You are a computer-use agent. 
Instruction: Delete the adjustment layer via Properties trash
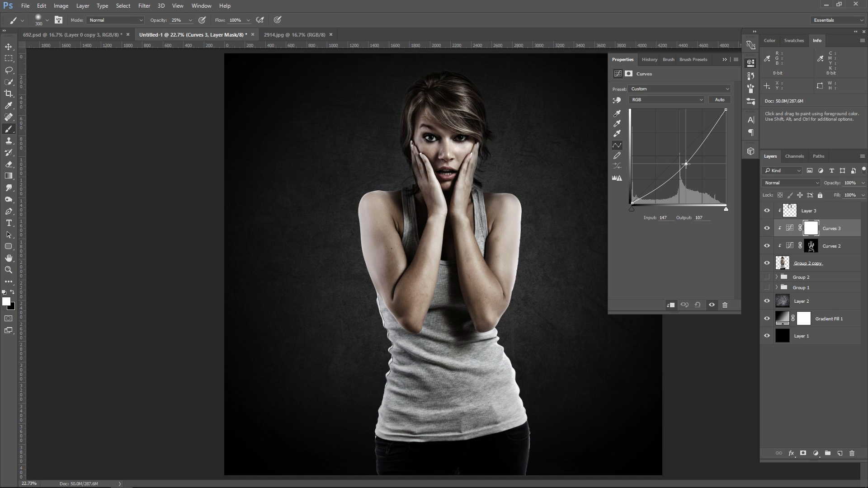[x=725, y=305]
